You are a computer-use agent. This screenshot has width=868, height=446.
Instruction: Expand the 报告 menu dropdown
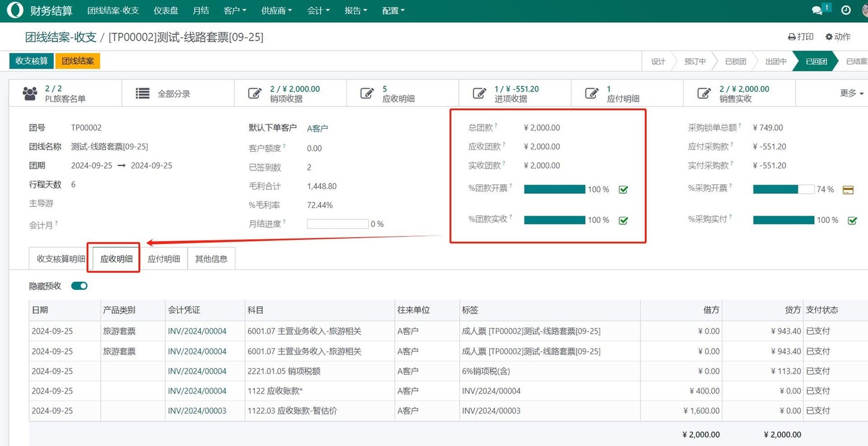[x=356, y=11]
